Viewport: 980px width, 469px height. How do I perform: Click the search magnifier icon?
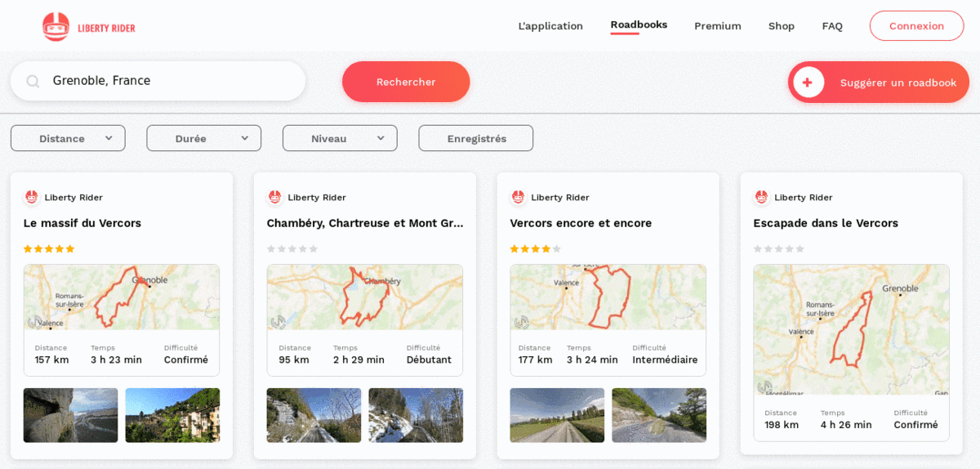coord(33,81)
